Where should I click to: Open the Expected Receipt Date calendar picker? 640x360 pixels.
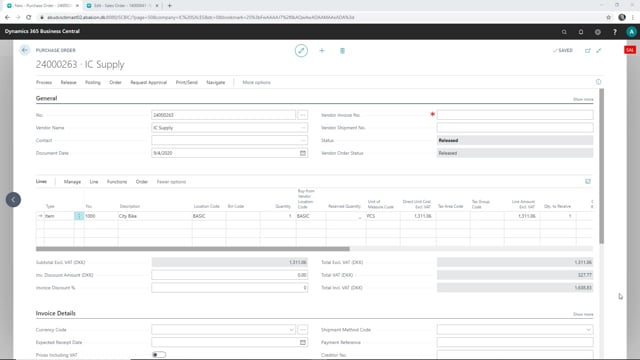pyautogui.click(x=302, y=342)
